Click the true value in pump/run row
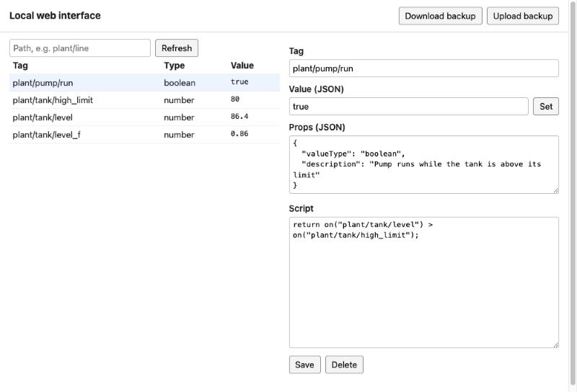The height and width of the screenshot is (392, 577). [x=239, y=81]
